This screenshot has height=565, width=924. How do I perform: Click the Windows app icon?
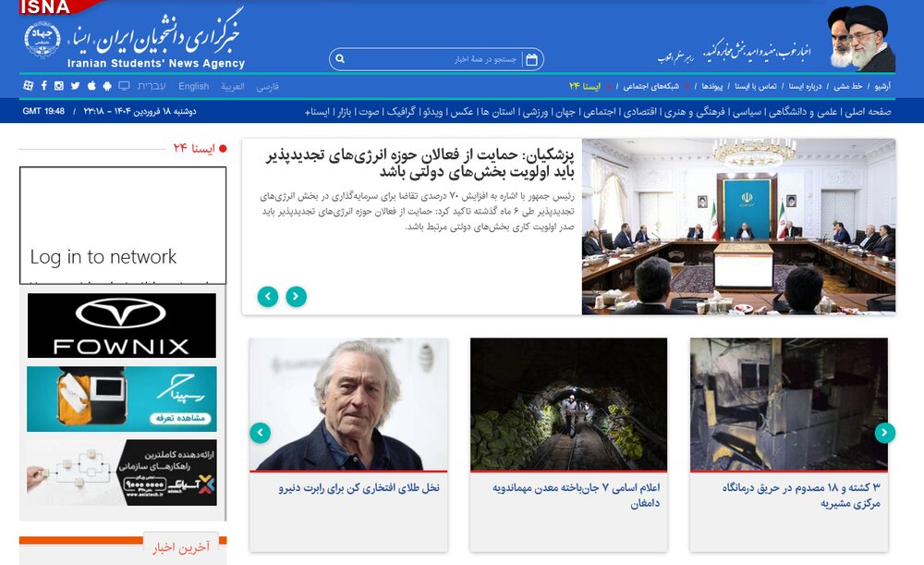point(28,85)
